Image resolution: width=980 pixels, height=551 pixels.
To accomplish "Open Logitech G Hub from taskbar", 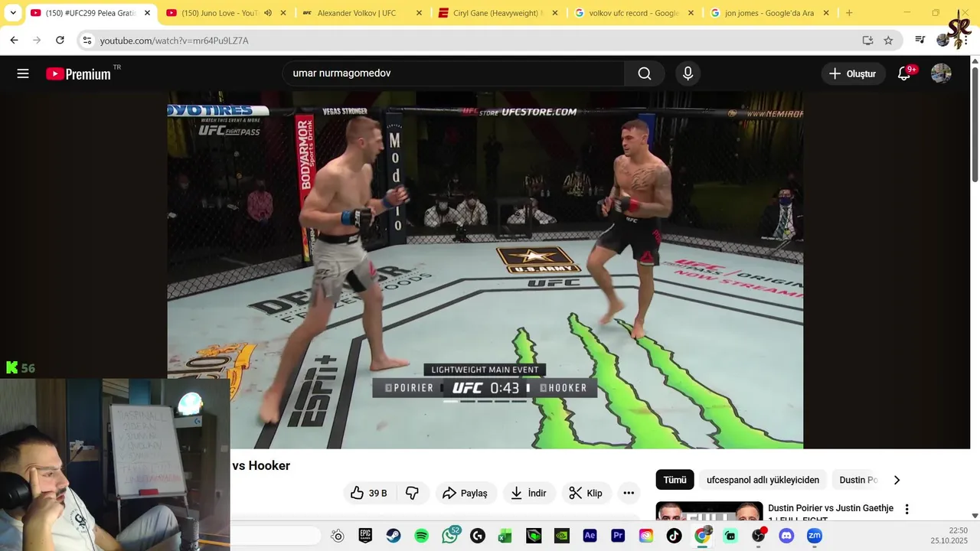I will (478, 536).
